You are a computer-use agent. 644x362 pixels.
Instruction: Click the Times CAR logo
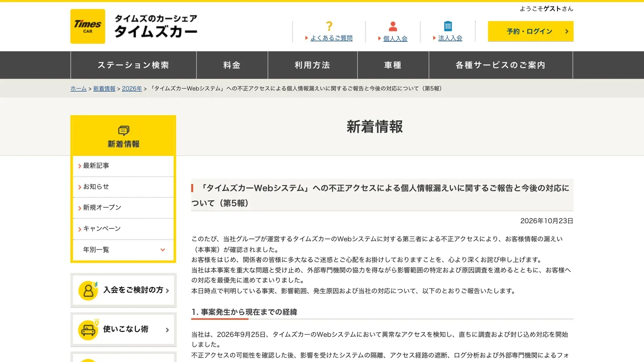tap(88, 26)
